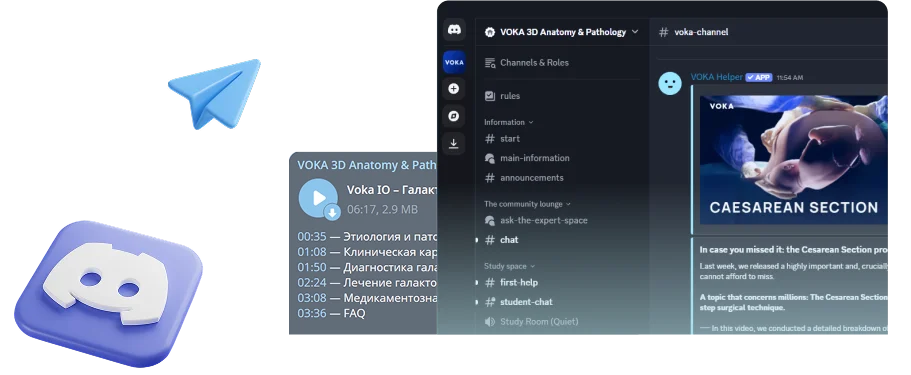Open Channels & Roles
Screen dimensions: 911x375
point(527,63)
